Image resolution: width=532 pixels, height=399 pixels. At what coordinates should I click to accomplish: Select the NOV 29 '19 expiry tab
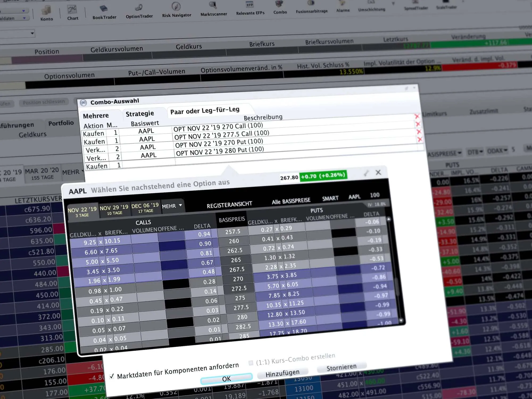[x=114, y=210]
